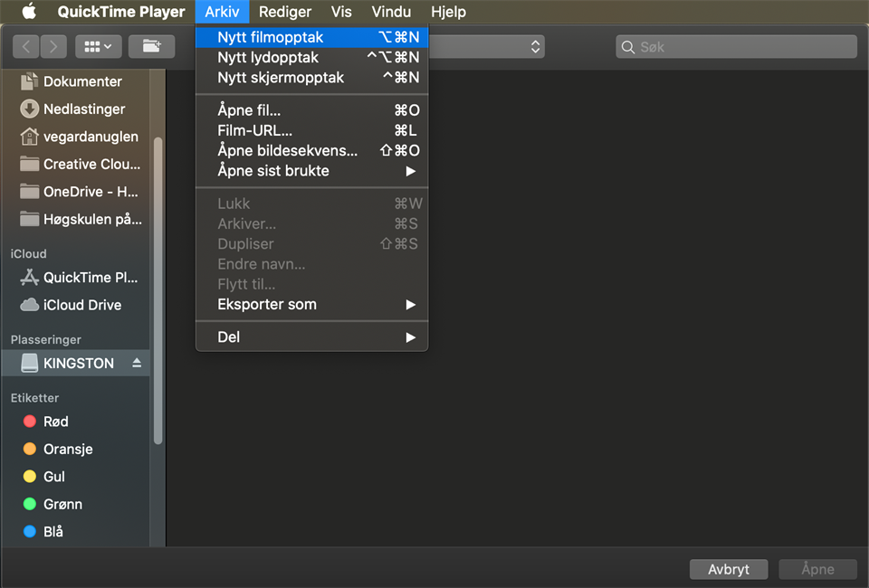Select the vegardanuglen home folder
Screen dimensions: 869x588
coord(91,137)
